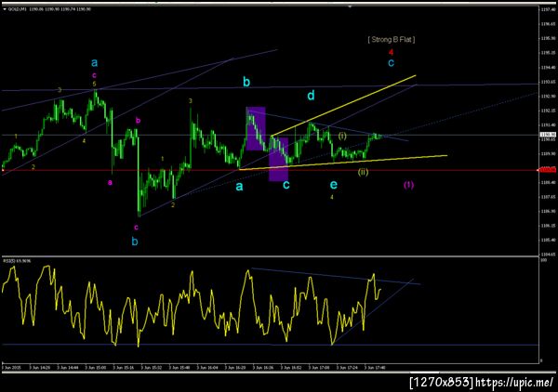Click the '3 Jun 15:00' time axis label
Screen dimensions: 558x392
point(95,368)
